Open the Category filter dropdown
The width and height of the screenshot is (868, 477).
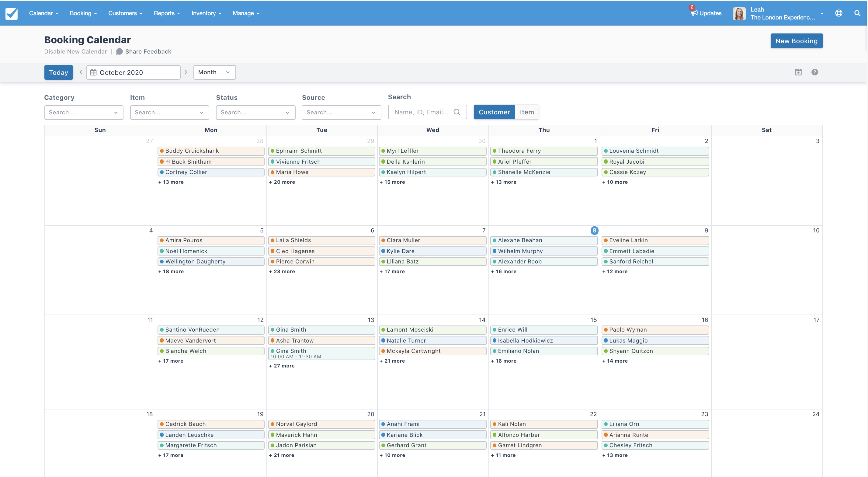(84, 112)
